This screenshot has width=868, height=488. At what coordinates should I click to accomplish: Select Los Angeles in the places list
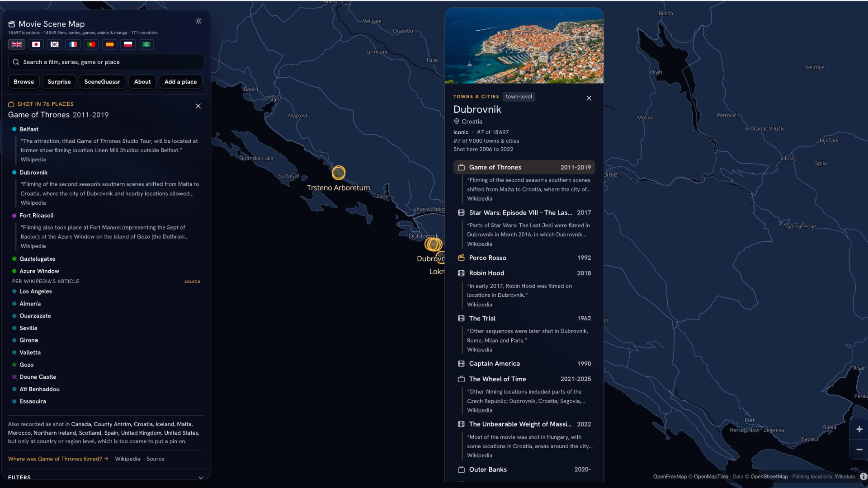36,291
